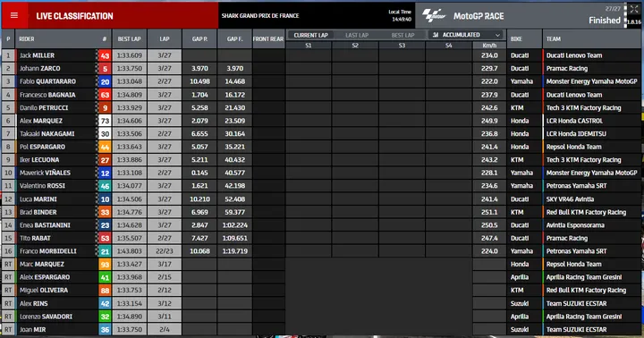Click the Red Bull KTM Factory Racing team for Brad Binder

[x=586, y=212]
